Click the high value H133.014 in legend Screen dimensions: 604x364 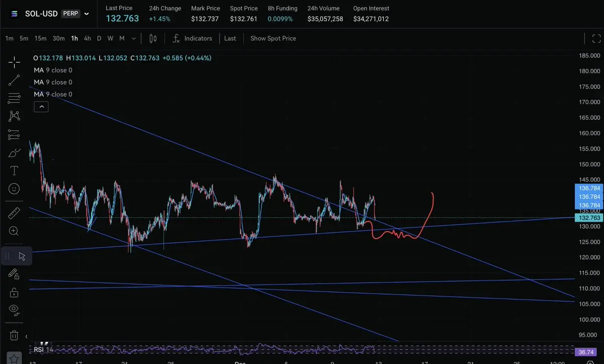pos(81,58)
